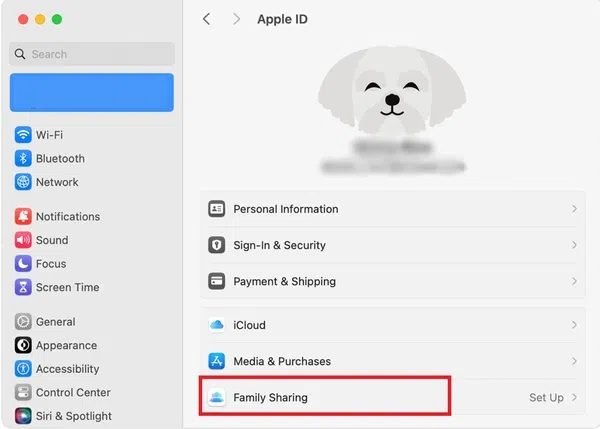
Task: Click the iCloud cloud icon
Action: (x=217, y=325)
